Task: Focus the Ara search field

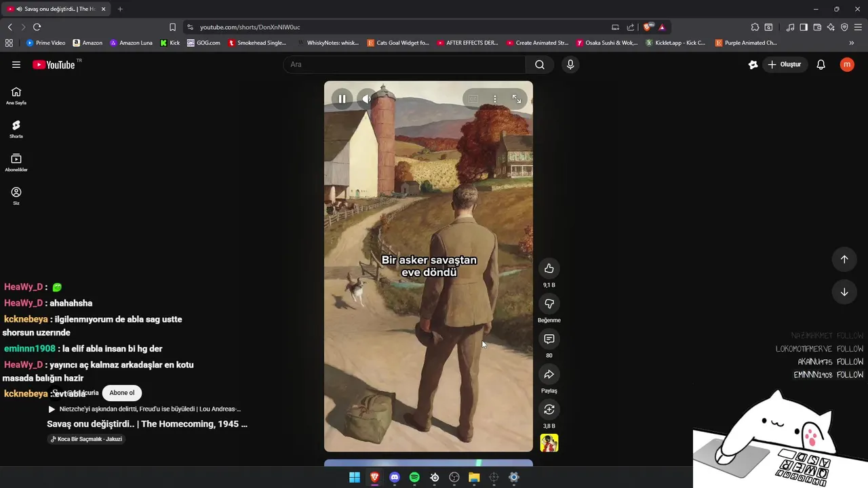Action: (404, 64)
